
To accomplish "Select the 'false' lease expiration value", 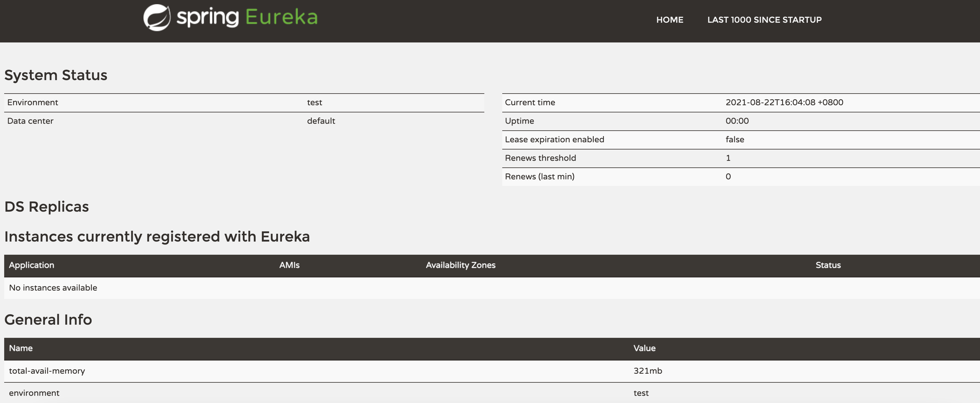I will 735,140.
